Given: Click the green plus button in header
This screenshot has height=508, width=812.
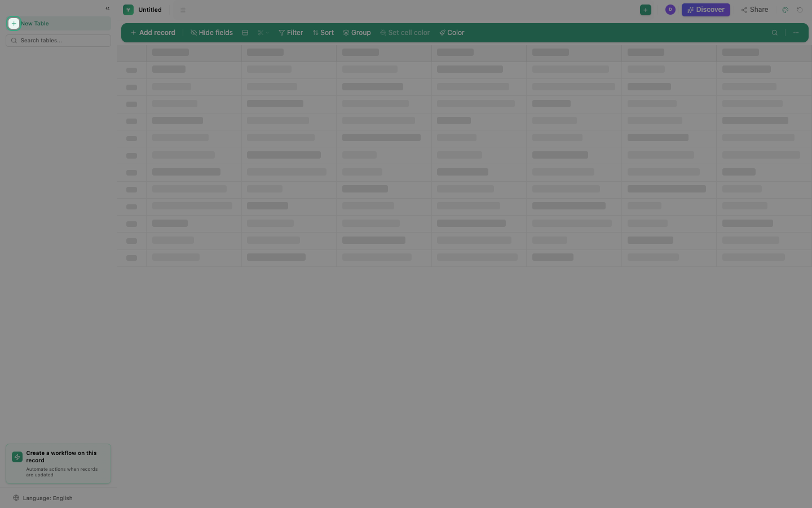Looking at the screenshot, I should point(646,10).
